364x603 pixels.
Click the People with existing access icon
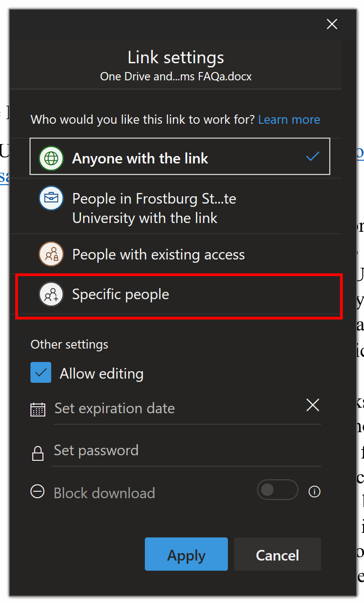[x=51, y=254]
